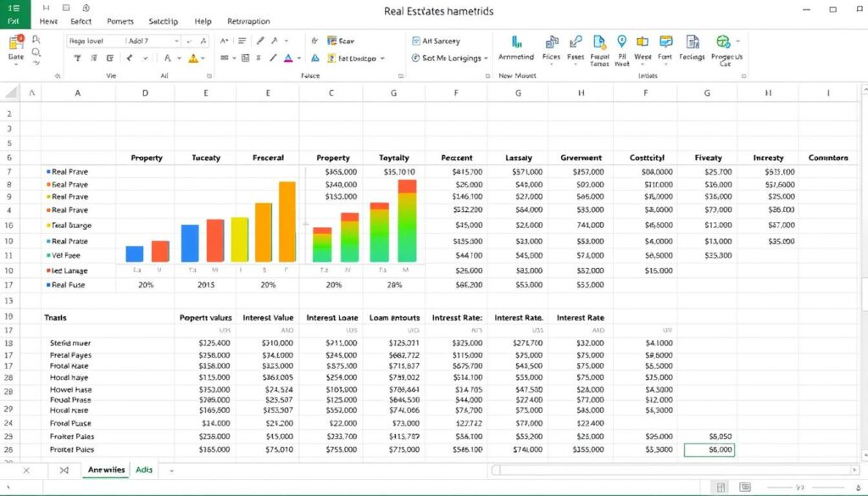Open the Help menu tab
Viewport: 868px width, 496px height.
click(203, 21)
